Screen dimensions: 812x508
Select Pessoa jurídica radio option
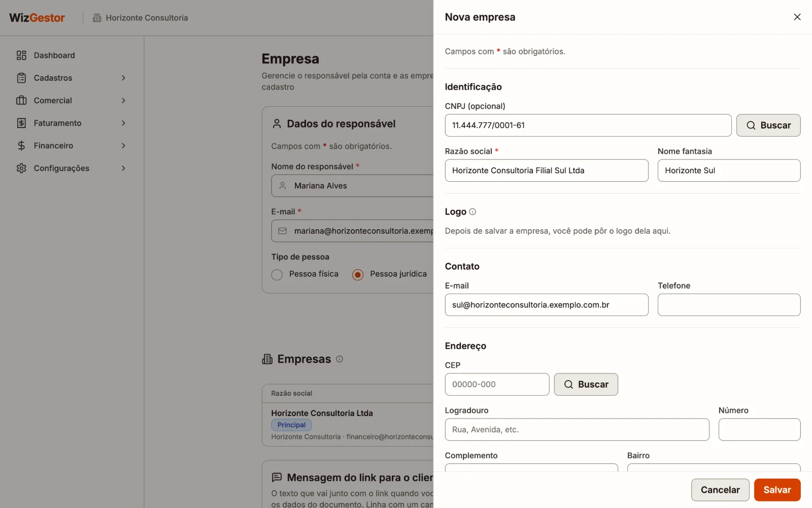[x=358, y=275]
